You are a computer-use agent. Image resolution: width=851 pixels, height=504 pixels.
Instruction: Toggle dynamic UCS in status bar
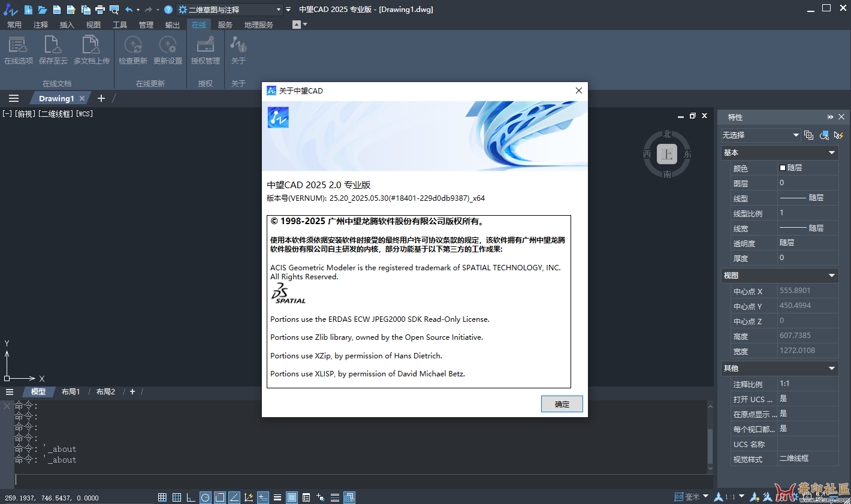(249, 497)
